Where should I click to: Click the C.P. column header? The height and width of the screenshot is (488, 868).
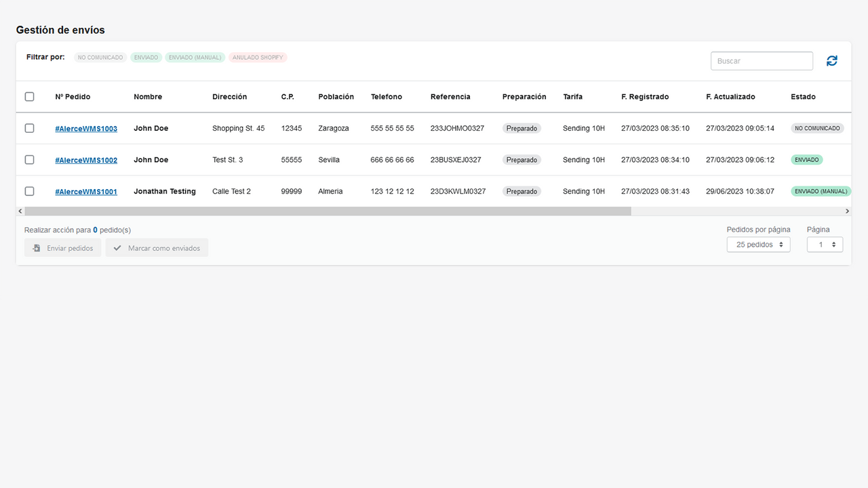point(288,97)
